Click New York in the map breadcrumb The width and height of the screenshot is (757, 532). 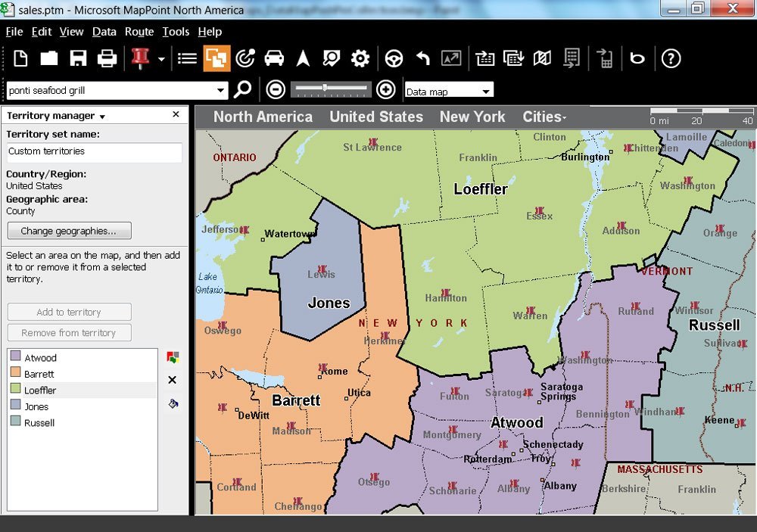[472, 117]
